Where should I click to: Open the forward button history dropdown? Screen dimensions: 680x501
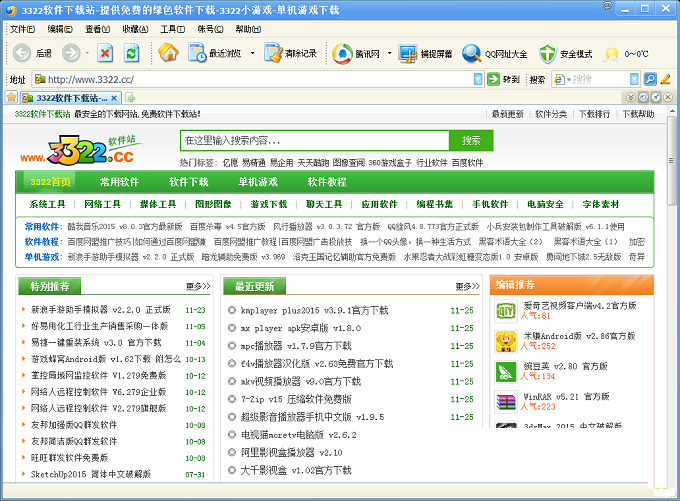[x=87, y=53]
